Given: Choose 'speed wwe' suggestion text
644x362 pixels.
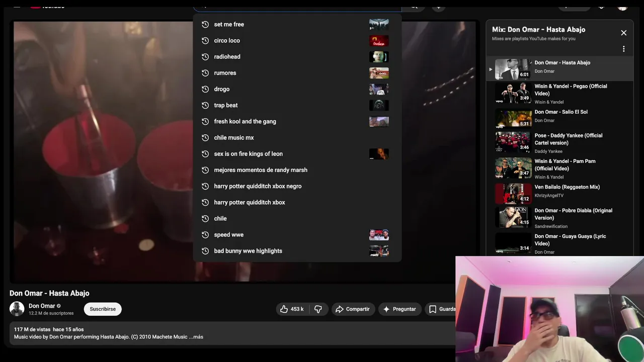Looking at the screenshot, I should coord(228,235).
